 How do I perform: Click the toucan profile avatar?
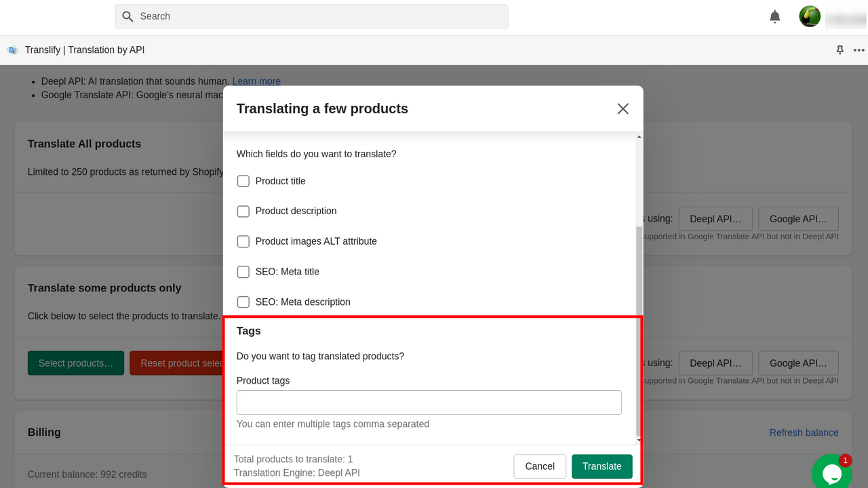pyautogui.click(x=809, y=16)
